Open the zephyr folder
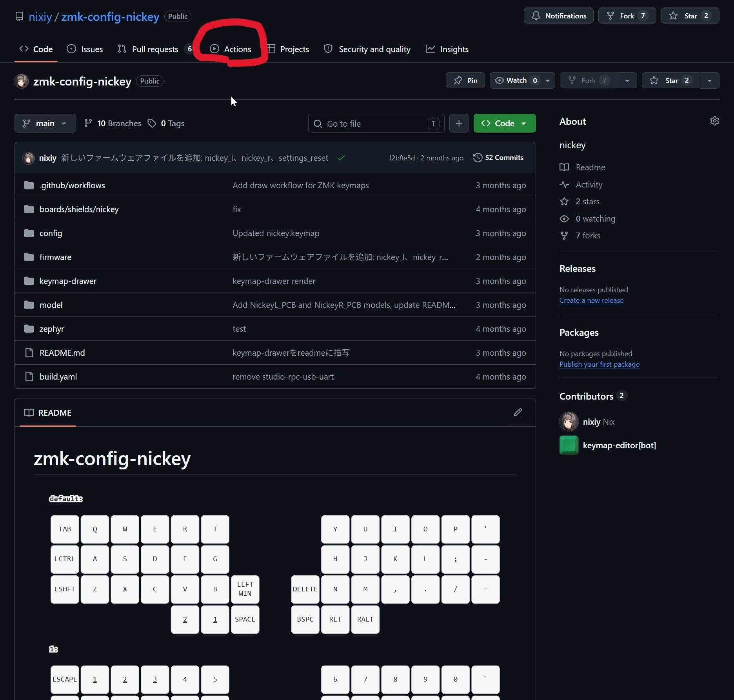This screenshot has height=700, width=734. coord(51,329)
